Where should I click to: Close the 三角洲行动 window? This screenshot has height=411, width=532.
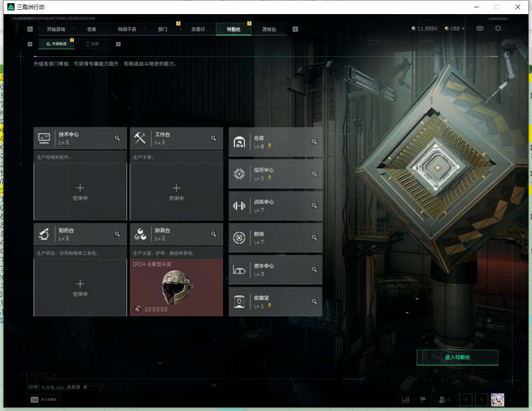point(518,7)
